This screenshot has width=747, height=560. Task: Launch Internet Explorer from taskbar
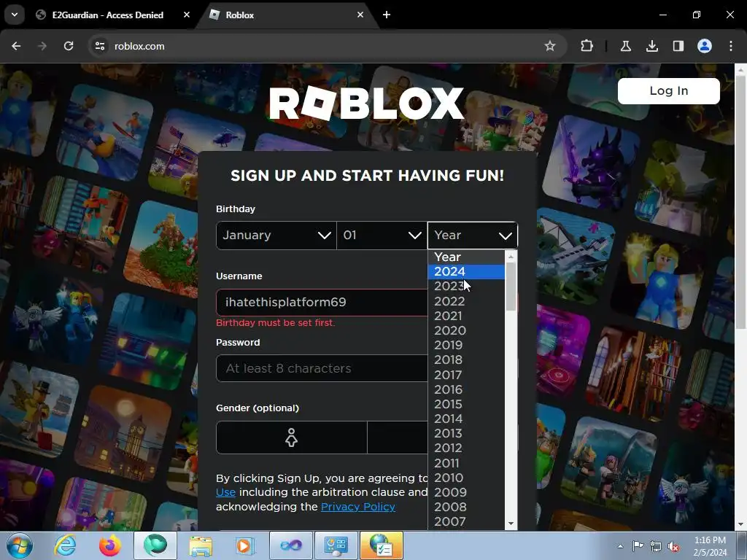point(65,545)
